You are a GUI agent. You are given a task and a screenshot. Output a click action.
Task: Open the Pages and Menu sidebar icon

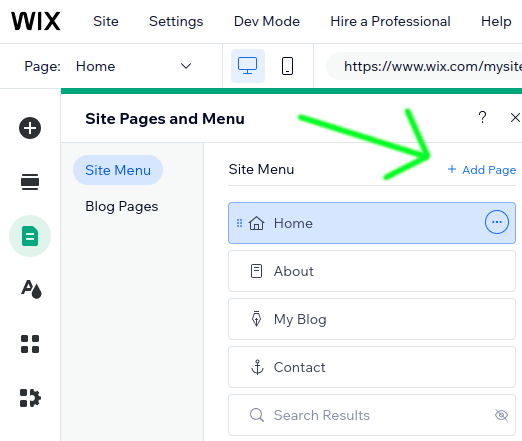click(x=30, y=236)
